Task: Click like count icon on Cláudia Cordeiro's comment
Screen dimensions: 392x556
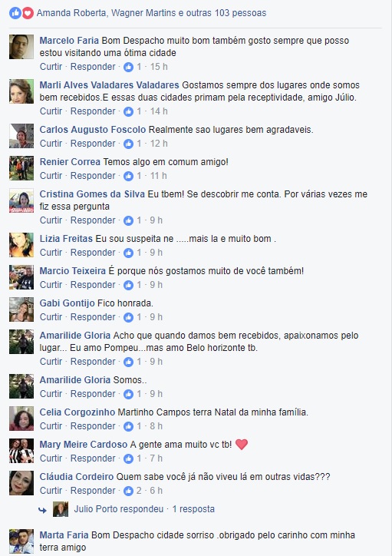Action: point(129,491)
